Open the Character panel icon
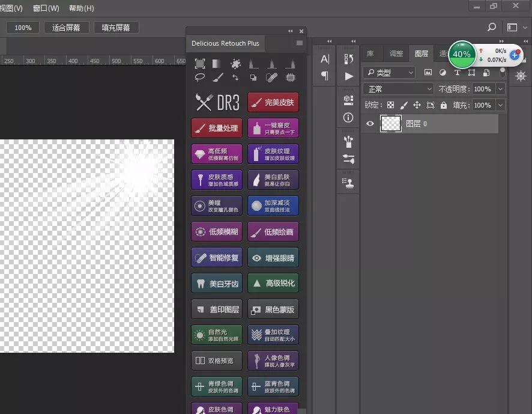532x414 pixels. [x=325, y=59]
